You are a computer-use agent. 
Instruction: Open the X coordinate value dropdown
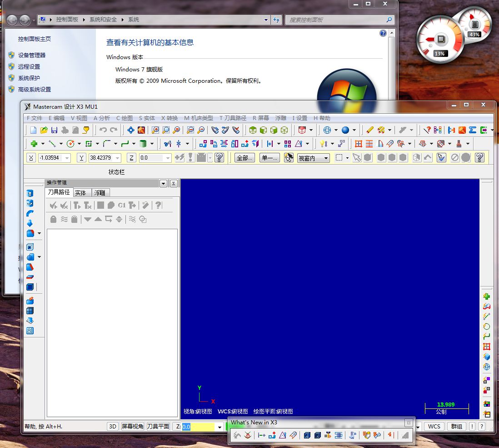click(x=67, y=158)
